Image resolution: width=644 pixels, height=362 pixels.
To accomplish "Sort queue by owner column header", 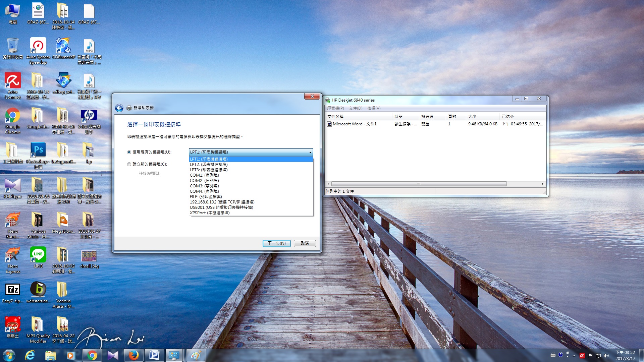I will (x=432, y=117).
